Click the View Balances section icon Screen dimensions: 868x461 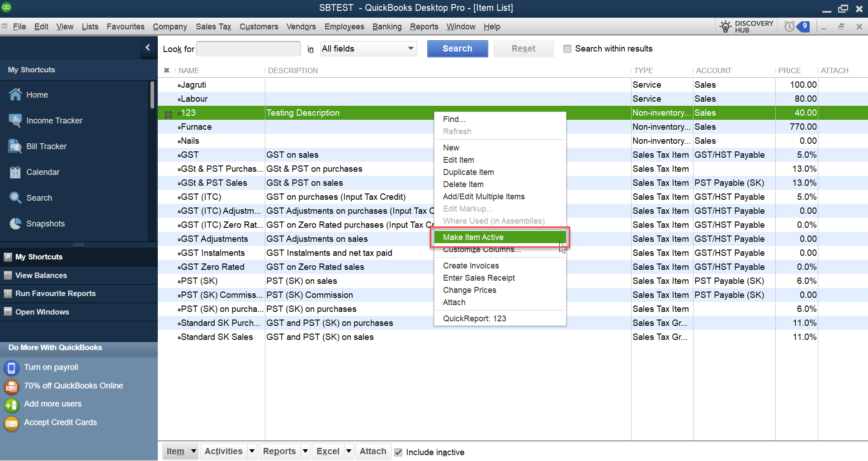point(8,275)
